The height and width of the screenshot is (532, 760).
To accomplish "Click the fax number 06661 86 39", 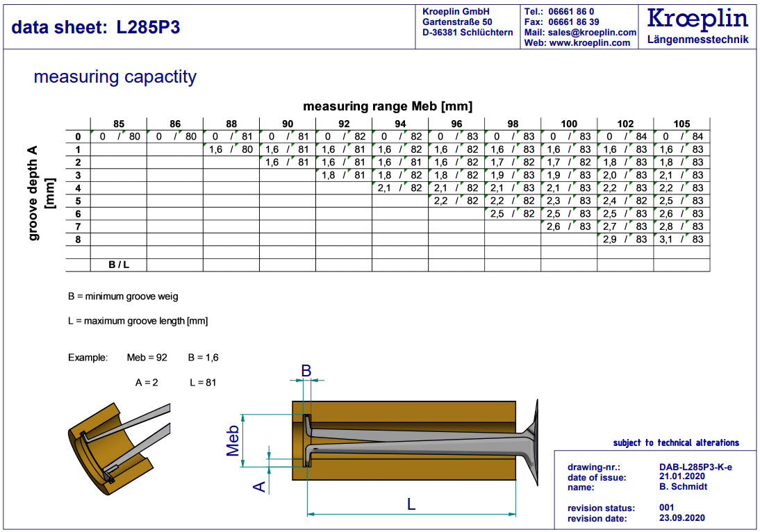I will point(573,22).
